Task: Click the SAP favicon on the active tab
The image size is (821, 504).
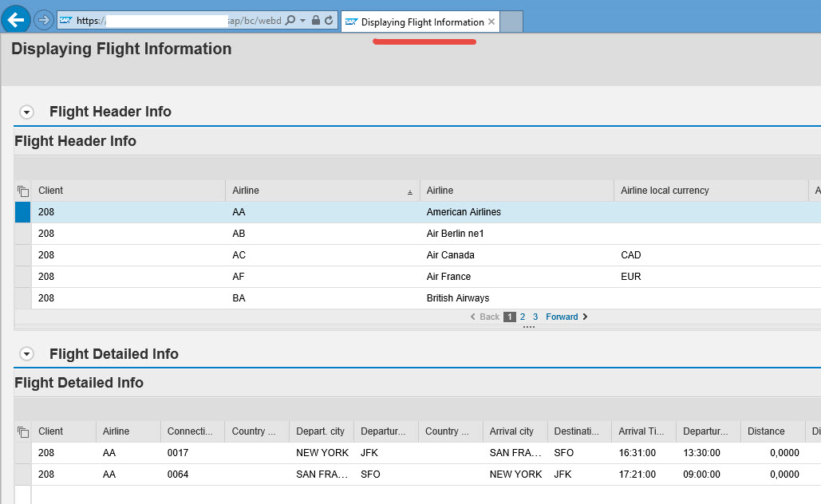Action: click(x=351, y=22)
